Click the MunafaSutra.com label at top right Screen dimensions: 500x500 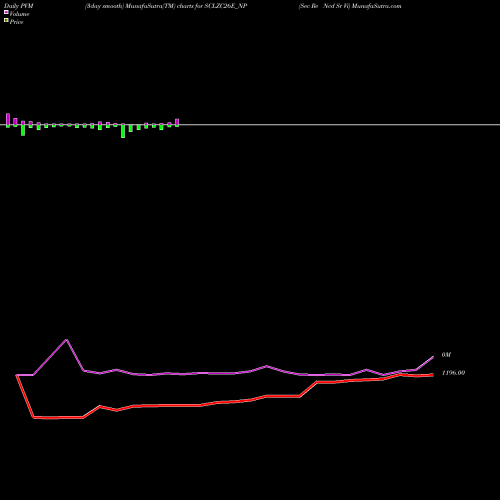377,6
